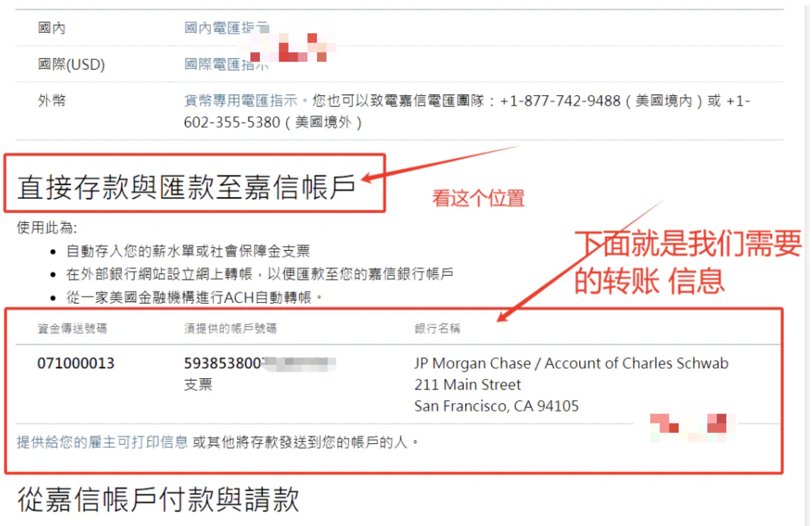Click the 211 Main Street address line
812x526 pixels.
click(467, 384)
